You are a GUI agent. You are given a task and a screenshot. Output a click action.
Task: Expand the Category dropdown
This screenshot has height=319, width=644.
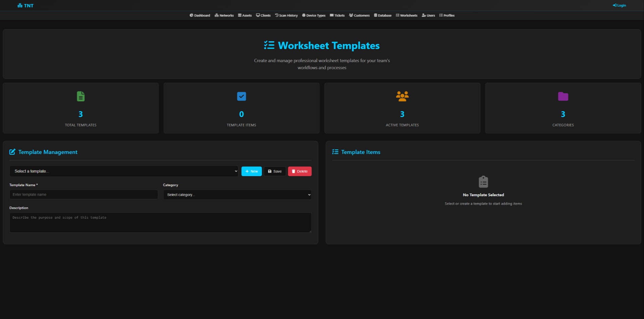pos(237,195)
